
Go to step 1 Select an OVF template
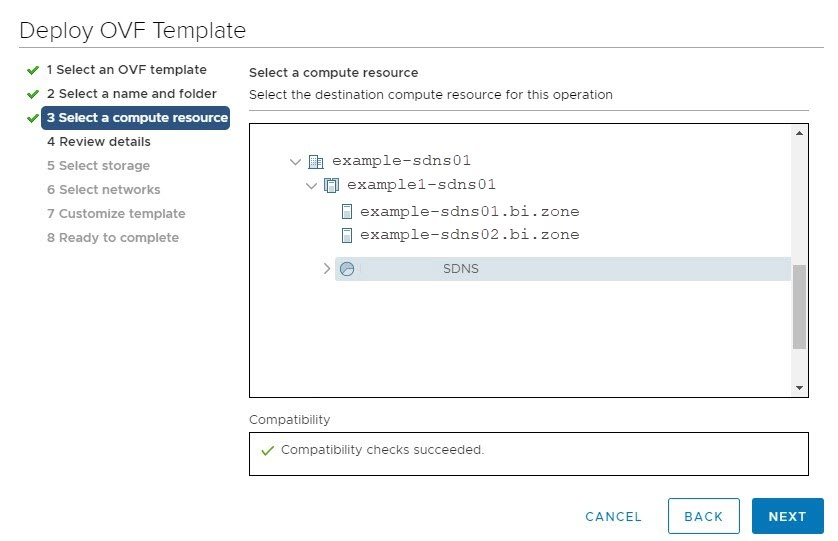click(126, 70)
